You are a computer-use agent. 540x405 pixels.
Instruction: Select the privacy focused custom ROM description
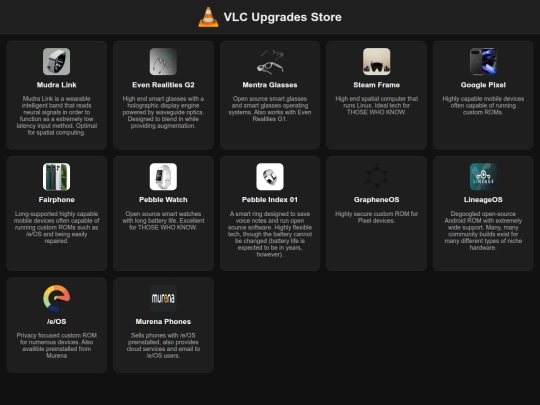[56, 345]
